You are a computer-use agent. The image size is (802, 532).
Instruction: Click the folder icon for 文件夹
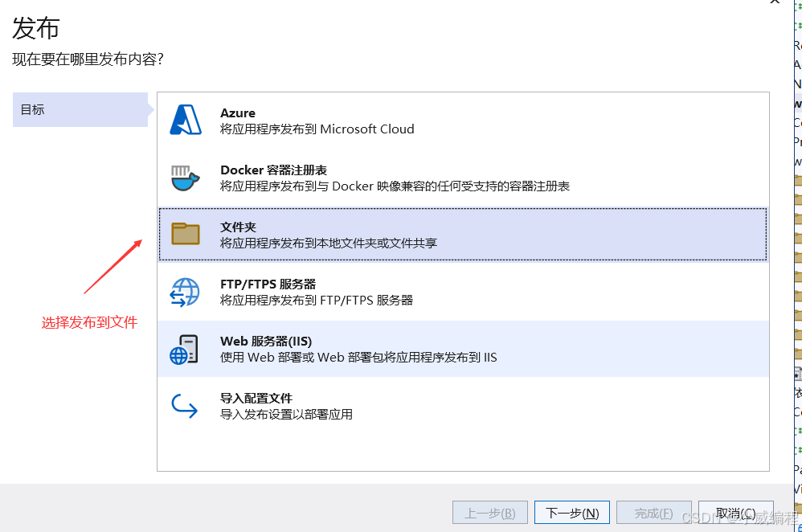(x=185, y=234)
